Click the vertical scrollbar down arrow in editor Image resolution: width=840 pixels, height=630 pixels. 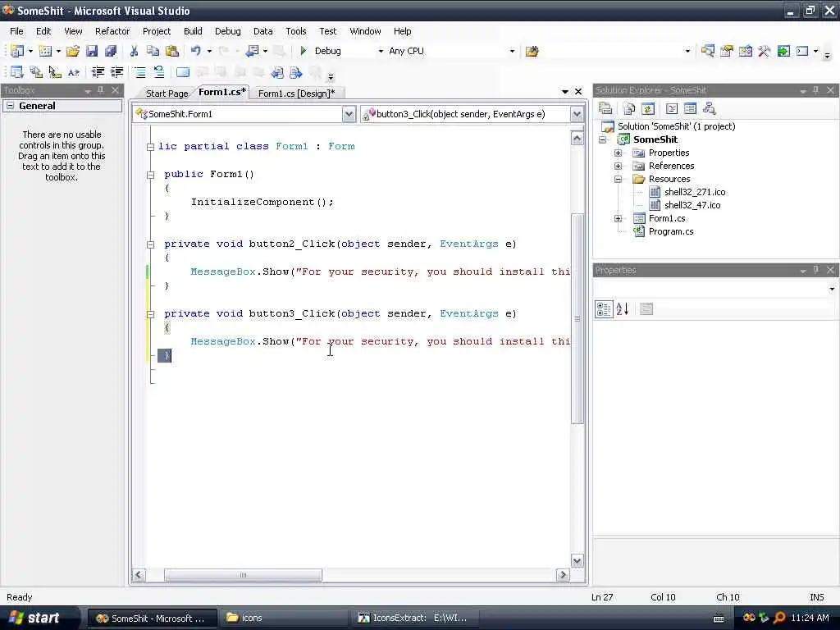(577, 561)
